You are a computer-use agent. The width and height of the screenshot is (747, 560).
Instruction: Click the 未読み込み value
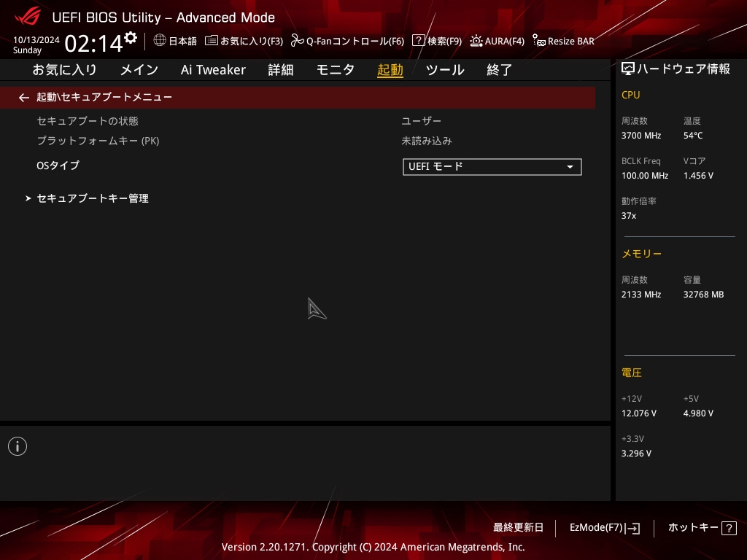pos(427,141)
